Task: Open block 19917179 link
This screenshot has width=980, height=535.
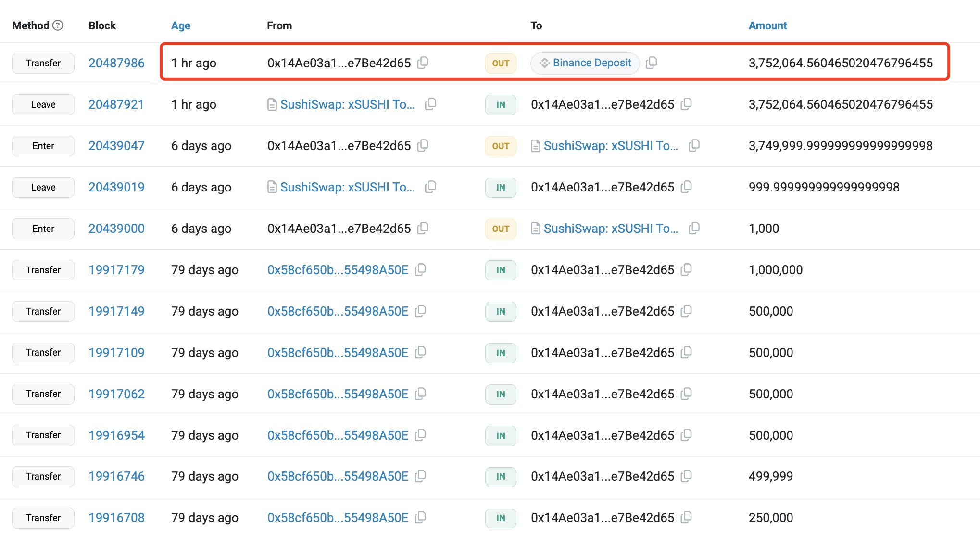Action: click(x=116, y=270)
